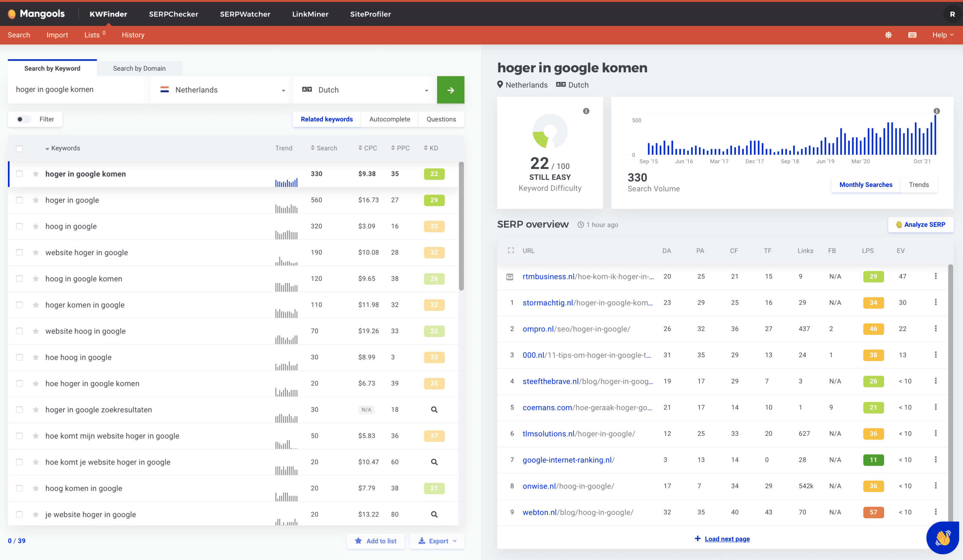This screenshot has height=560, width=963.
Task: Star the keyword hoog in google
Action: (35, 226)
